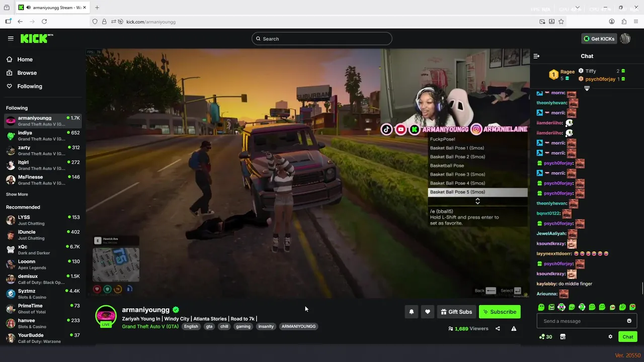Open Syztmz recommended channel

42,294
